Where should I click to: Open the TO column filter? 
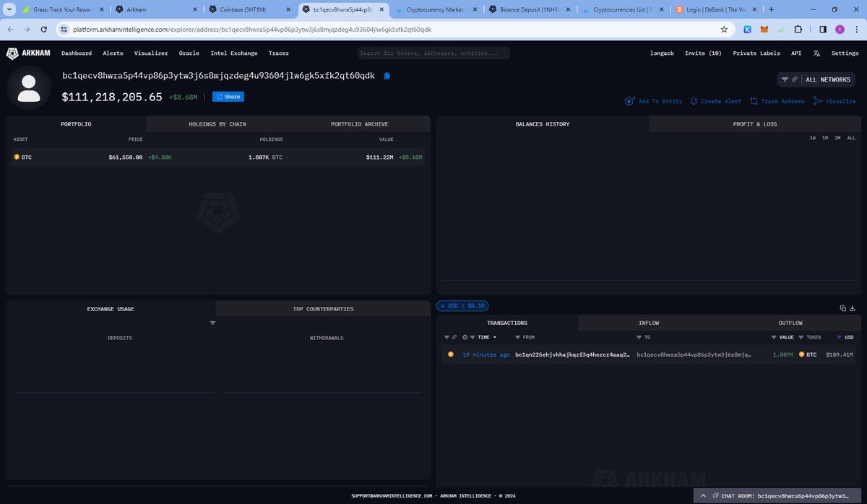click(x=639, y=337)
